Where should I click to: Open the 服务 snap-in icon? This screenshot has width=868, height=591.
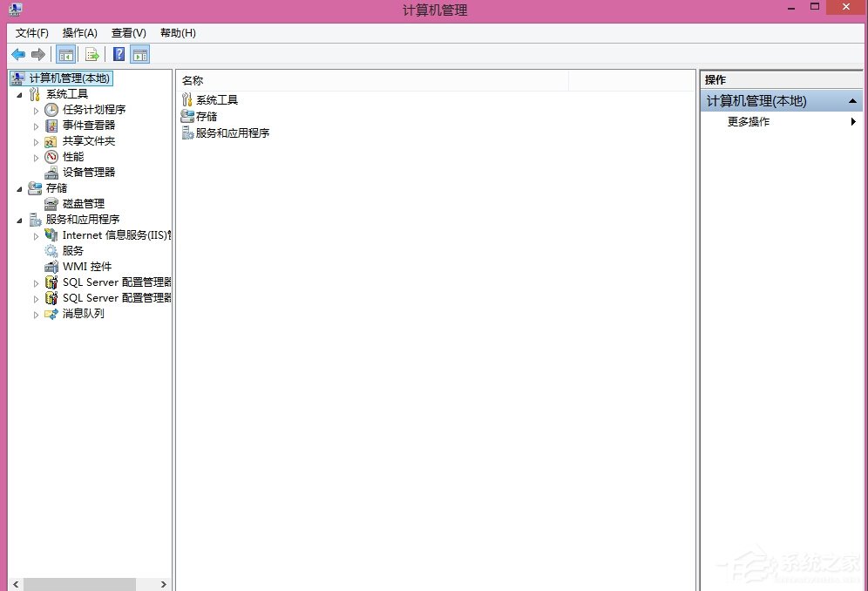(x=50, y=250)
